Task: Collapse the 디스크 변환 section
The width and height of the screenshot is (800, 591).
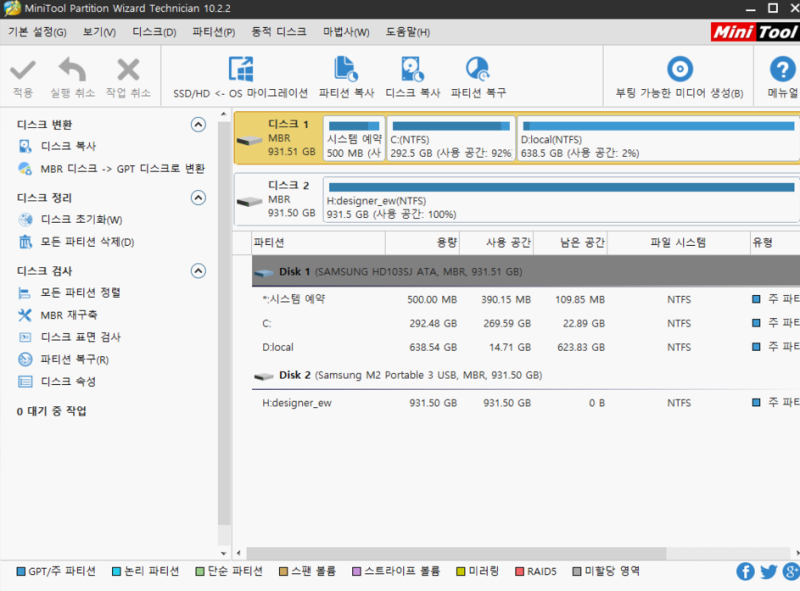Action: tap(198, 125)
